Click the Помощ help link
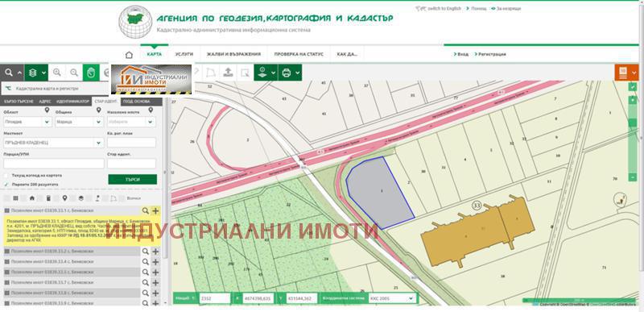Image resolution: width=644 pixels, height=312 pixels. [478, 9]
